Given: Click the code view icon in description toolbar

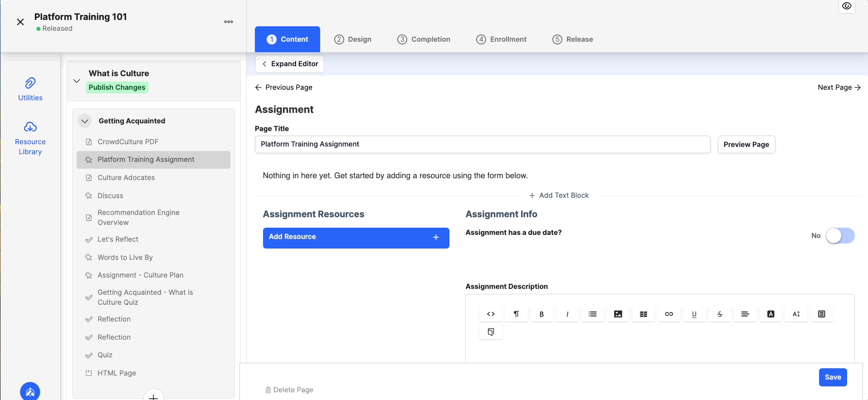Looking at the screenshot, I should pos(491,314).
